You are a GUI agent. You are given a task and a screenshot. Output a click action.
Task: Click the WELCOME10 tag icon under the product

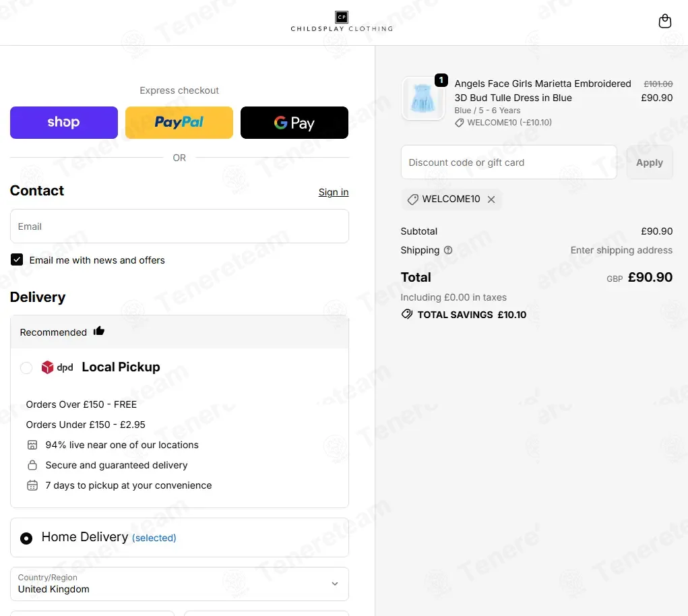459,123
